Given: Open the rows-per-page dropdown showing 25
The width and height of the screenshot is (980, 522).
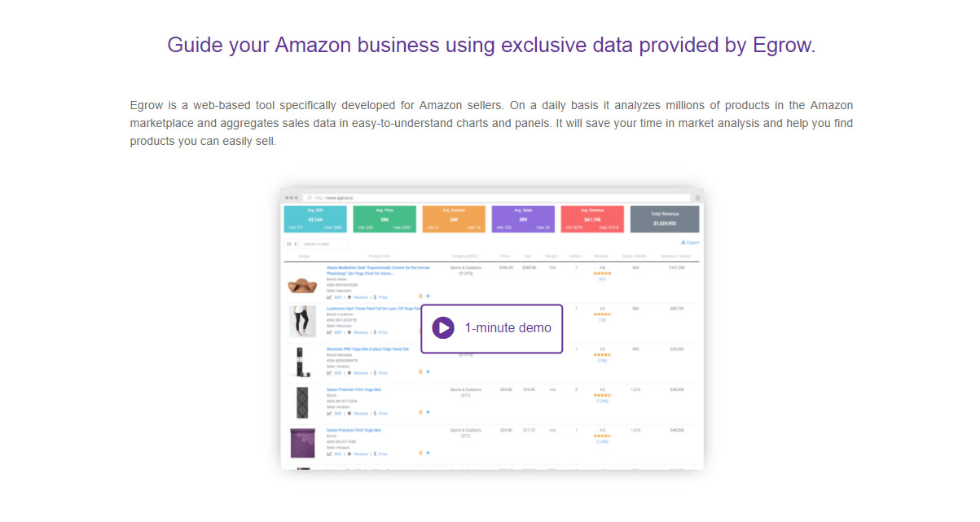Looking at the screenshot, I should pos(289,243).
